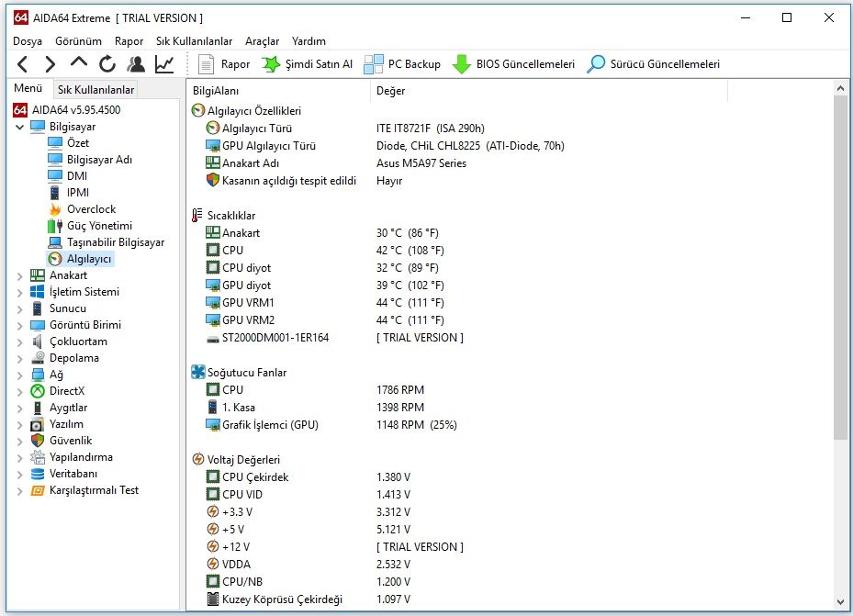Viewport: 853px width, 616px height.
Task: Click the Yapılandırma gears icon
Action: pyautogui.click(x=38, y=457)
